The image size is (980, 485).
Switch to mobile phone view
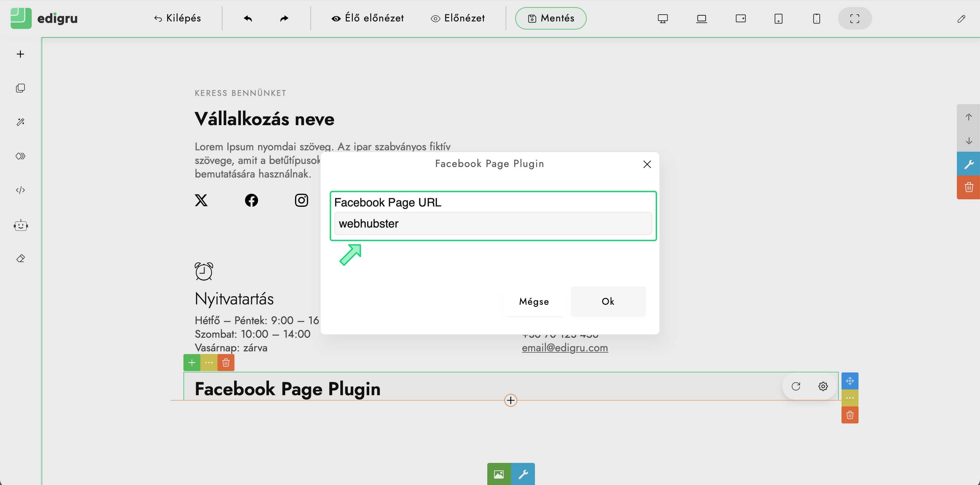click(816, 18)
